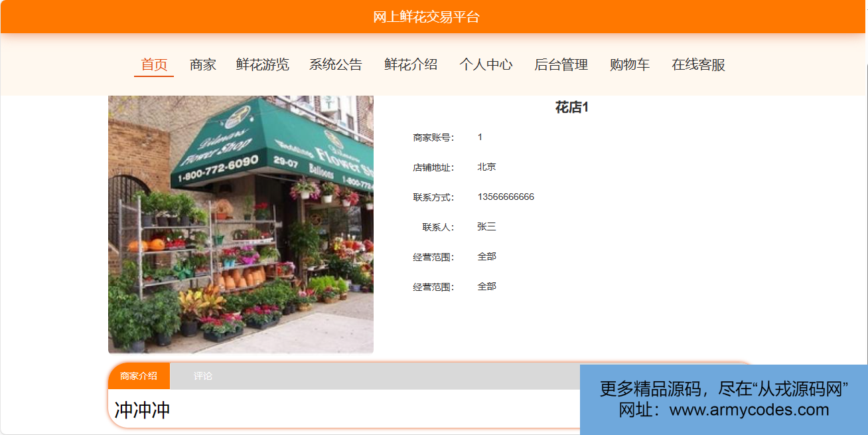Switch to the 评论 comments tab
868x435 pixels.
tap(203, 376)
